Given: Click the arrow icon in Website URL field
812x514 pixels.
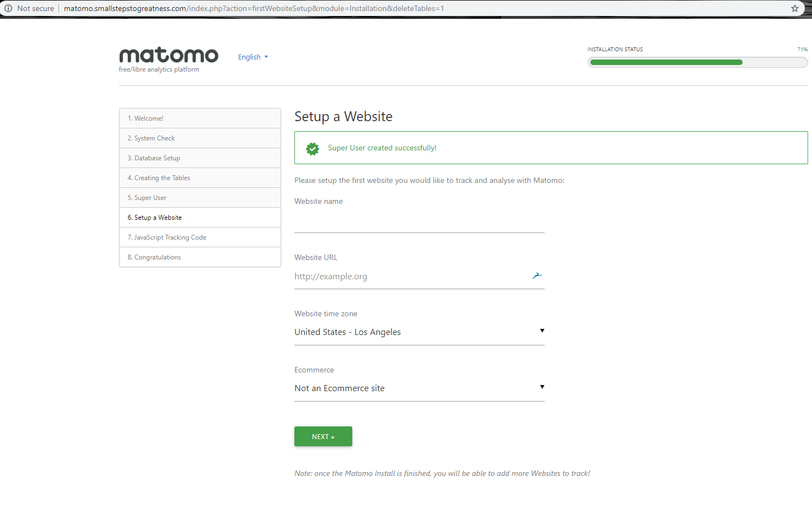Looking at the screenshot, I should coord(537,275).
